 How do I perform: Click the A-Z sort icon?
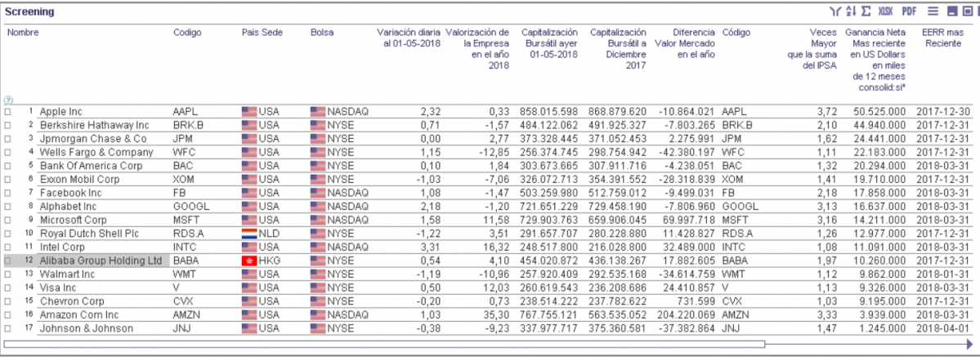850,11
